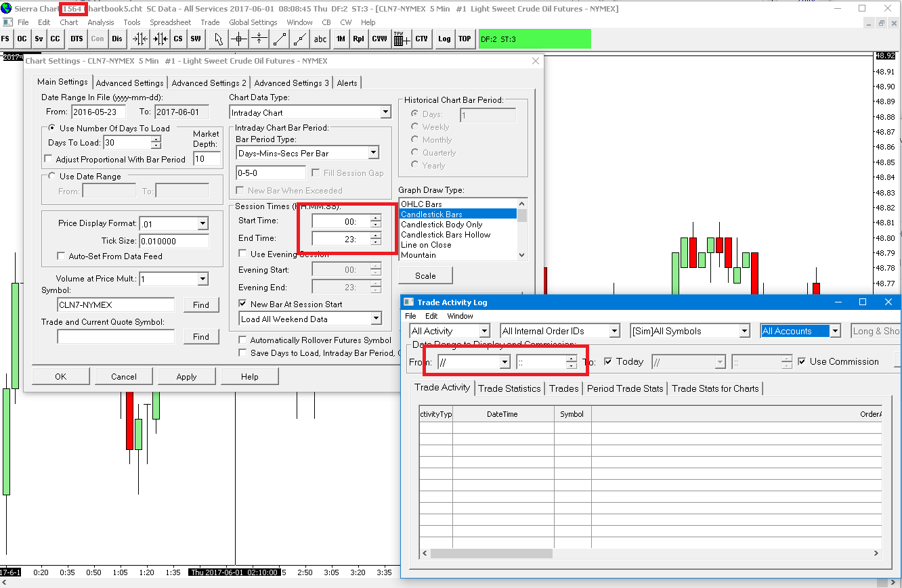Click the Dis toolbar button
902x588 pixels.
point(117,39)
